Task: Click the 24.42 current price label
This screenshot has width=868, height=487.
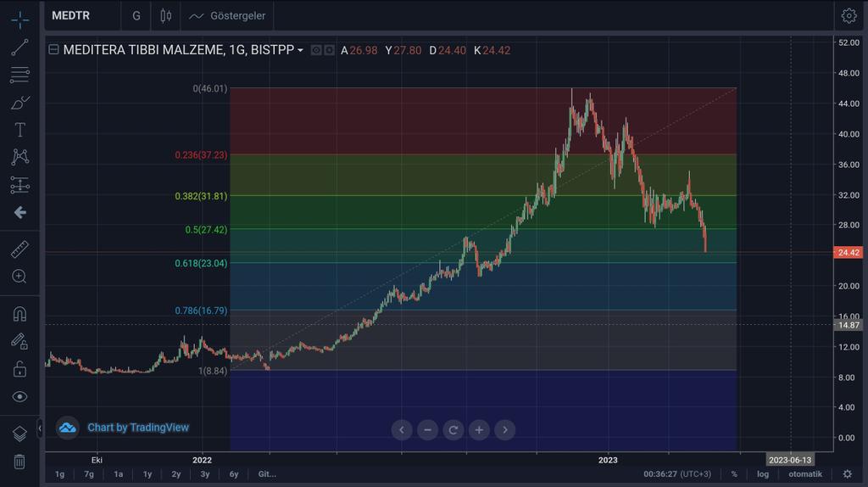Action: [849, 253]
